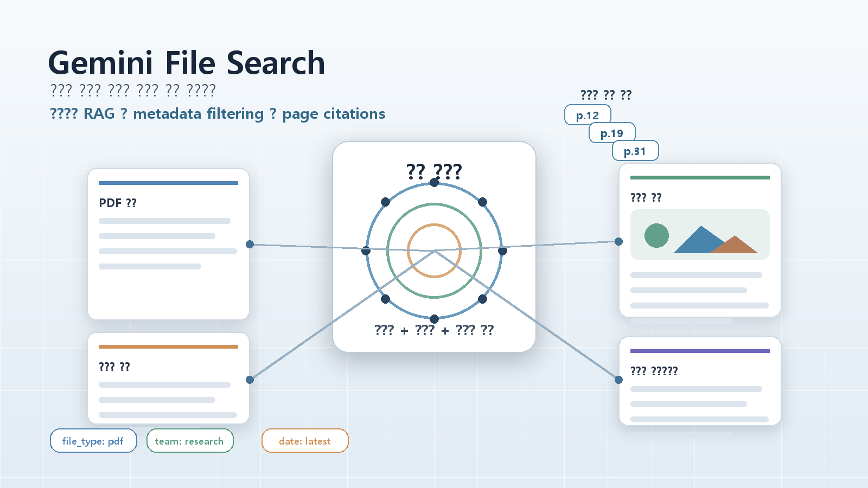Open the green-bar image result card
This screenshot has height=488, width=868.
[x=700, y=240]
